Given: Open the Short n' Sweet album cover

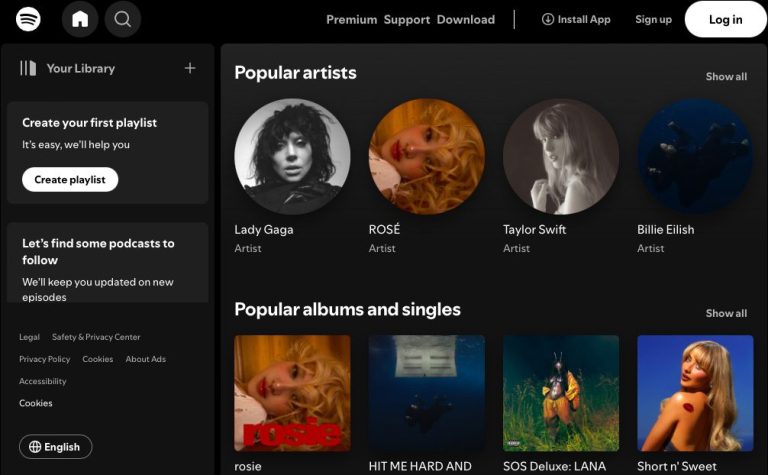Looking at the screenshot, I should click(x=695, y=393).
